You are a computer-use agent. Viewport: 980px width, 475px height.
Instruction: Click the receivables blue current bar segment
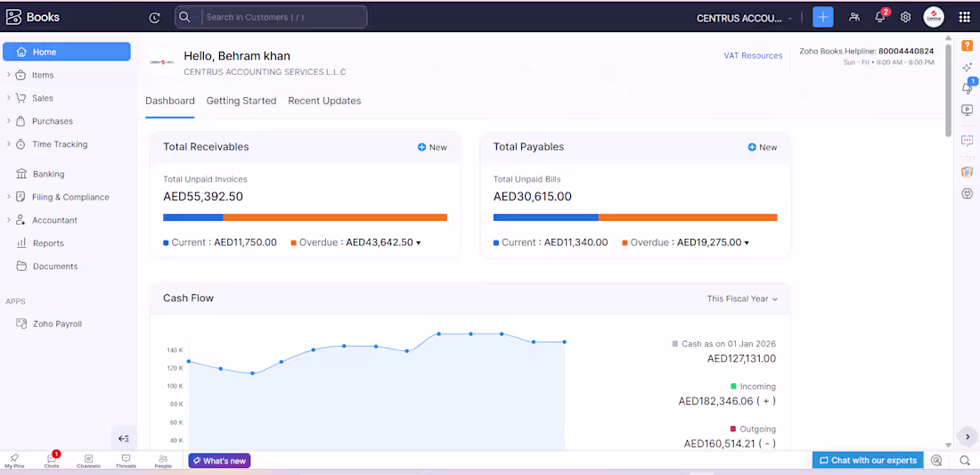(193, 217)
